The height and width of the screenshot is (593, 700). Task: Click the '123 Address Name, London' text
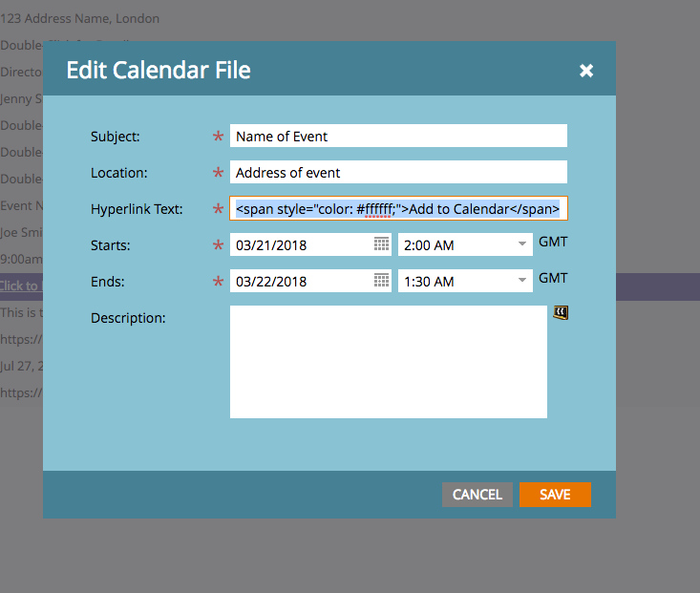(80, 18)
